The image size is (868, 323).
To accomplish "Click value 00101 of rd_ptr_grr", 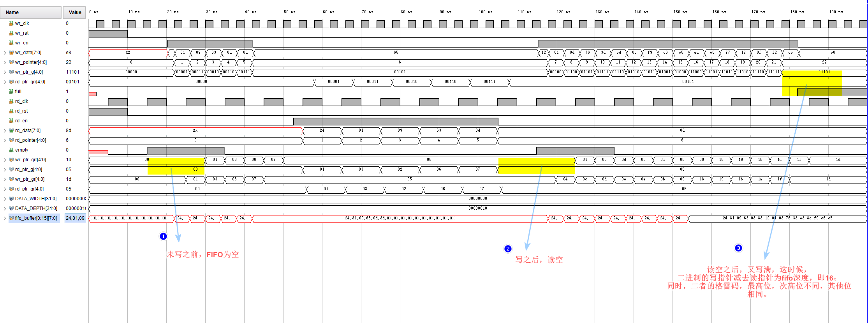I will [73, 82].
